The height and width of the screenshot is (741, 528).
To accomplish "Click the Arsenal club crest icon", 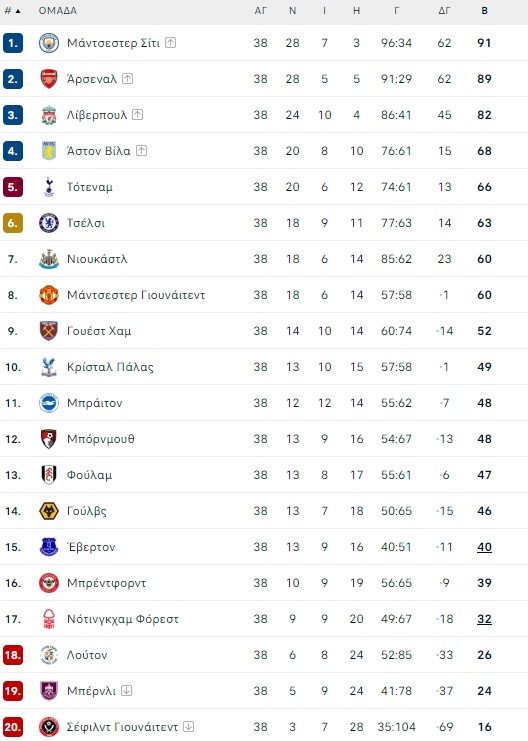I will point(49,79).
